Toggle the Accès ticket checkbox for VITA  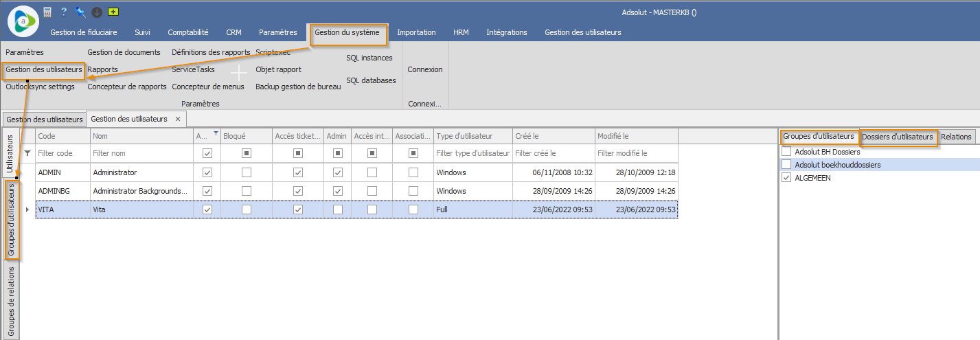point(298,209)
